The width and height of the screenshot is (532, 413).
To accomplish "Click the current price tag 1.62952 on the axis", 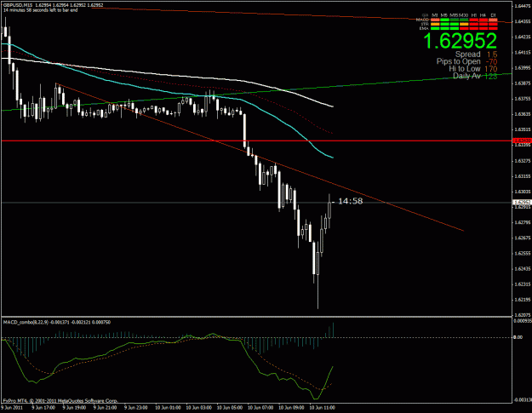I will 522,203.
